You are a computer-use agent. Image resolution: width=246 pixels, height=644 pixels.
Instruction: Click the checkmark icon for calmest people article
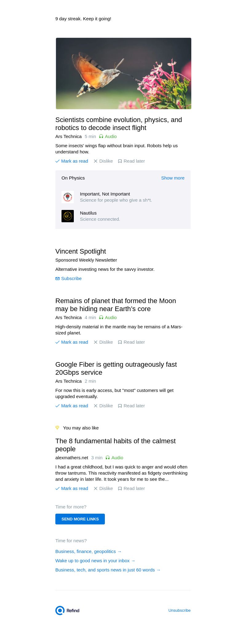(x=58, y=488)
